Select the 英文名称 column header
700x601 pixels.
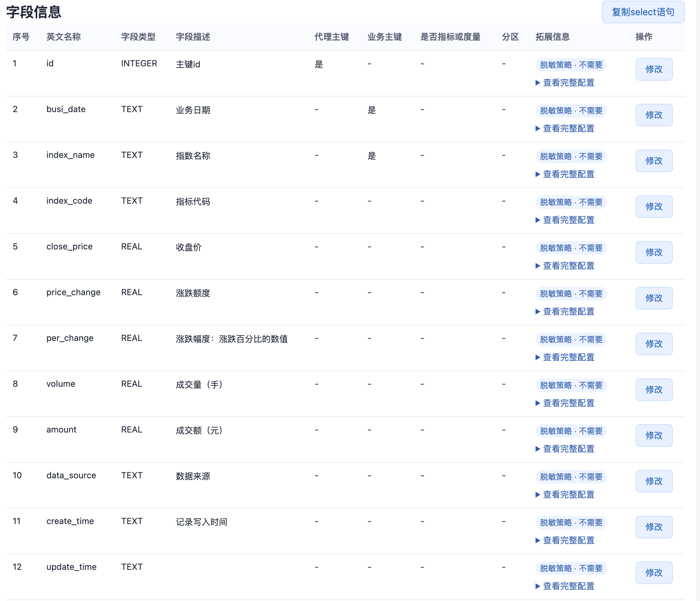coord(64,37)
